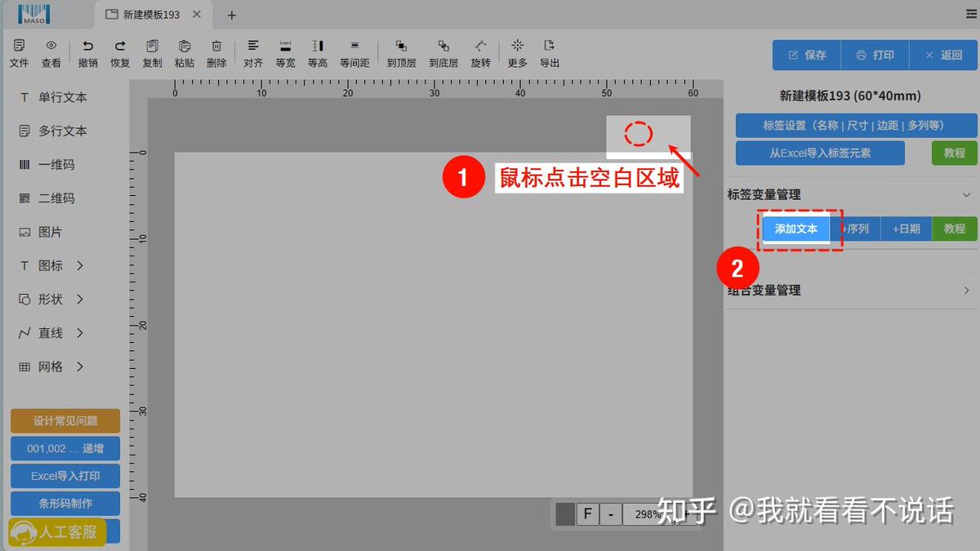The width and height of the screenshot is (980, 551).
Task: Close the 新建模板193 tab
Action: (197, 15)
